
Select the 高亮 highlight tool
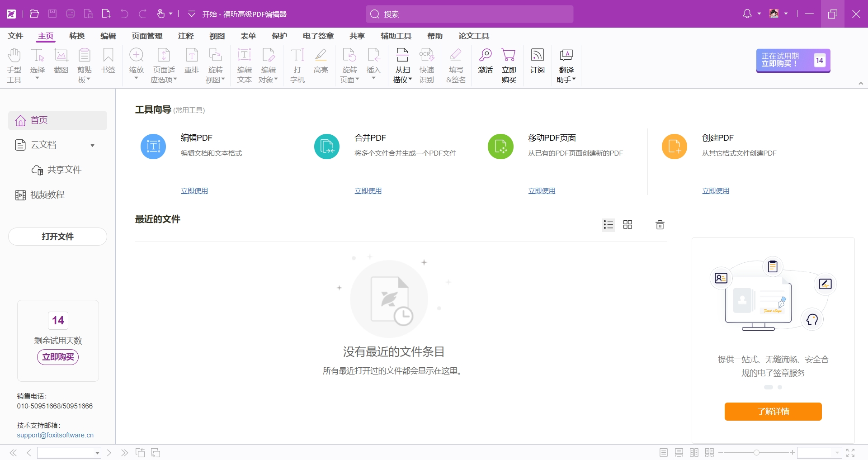321,63
